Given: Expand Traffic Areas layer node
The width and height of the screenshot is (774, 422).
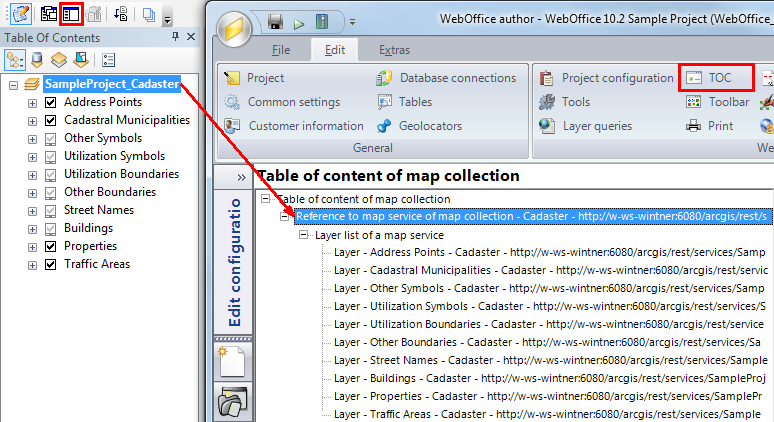Looking at the screenshot, I should click(x=32, y=265).
